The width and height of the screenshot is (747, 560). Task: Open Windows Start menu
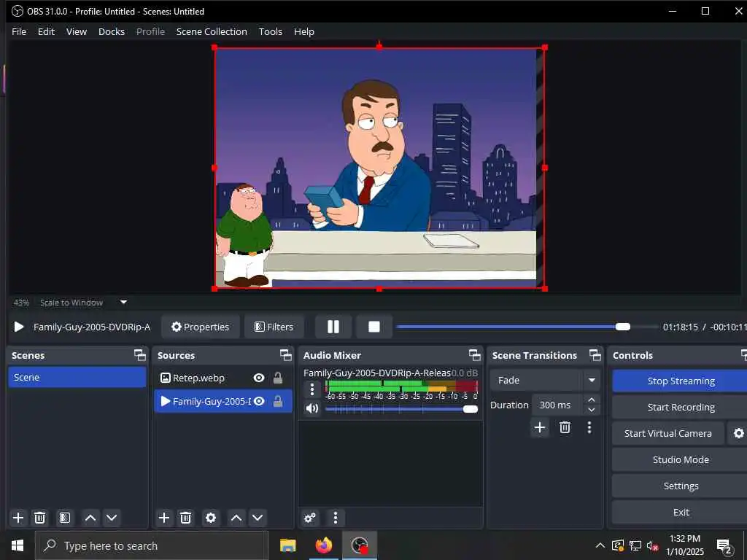tap(18, 545)
